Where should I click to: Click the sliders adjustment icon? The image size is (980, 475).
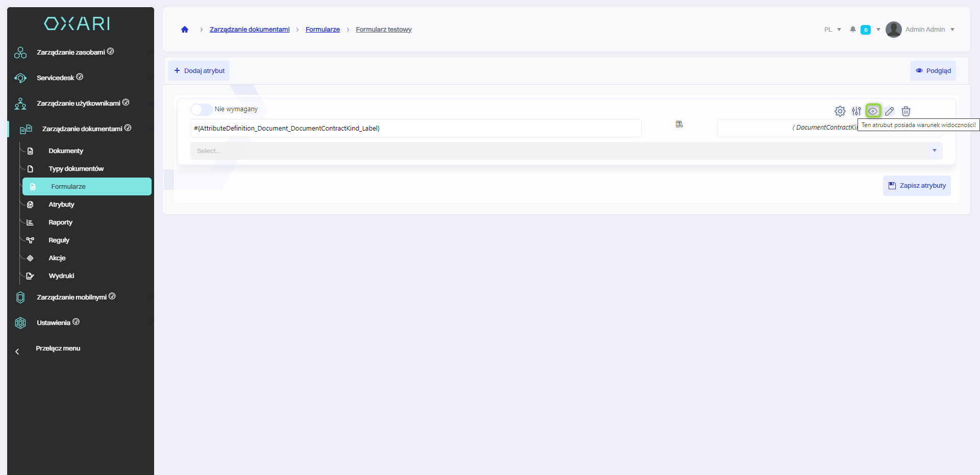(856, 111)
